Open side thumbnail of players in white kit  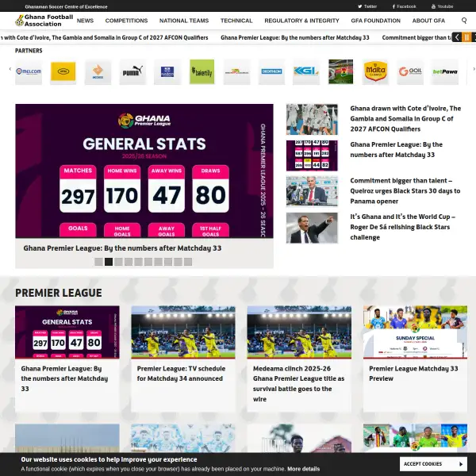(312, 119)
